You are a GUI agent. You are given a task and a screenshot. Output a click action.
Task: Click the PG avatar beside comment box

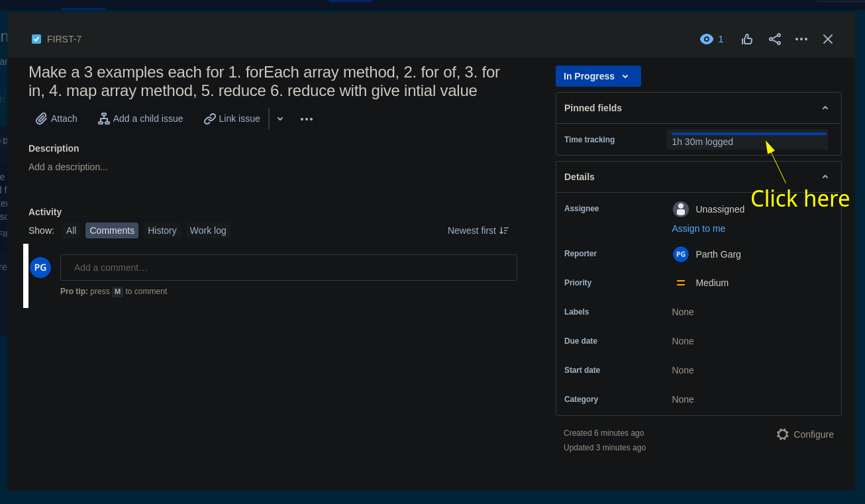(40, 268)
